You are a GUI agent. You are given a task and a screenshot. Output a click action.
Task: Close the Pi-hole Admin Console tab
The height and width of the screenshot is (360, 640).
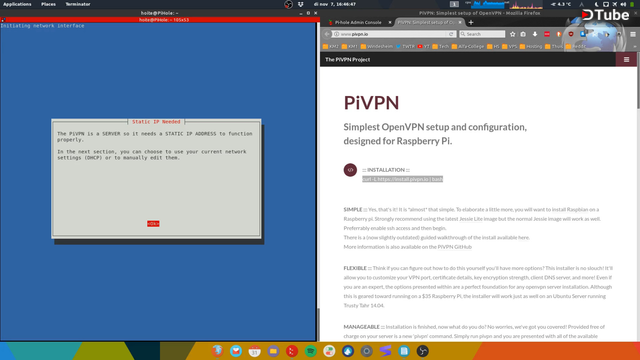(x=390, y=22)
